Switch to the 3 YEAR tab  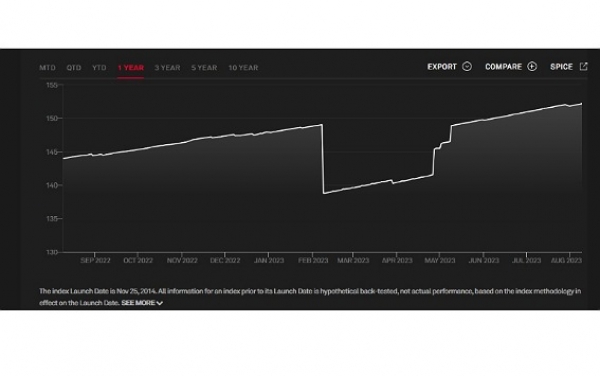point(167,68)
